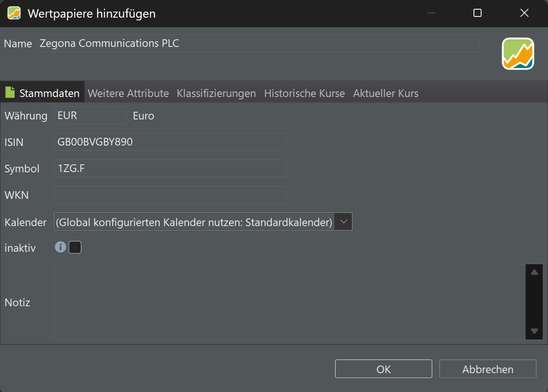This screenshot has width=548, height=392.
Task: Maximize the Wertpapiere hinzufügen window
Action: pyautogui.click(x=477, y=13)
